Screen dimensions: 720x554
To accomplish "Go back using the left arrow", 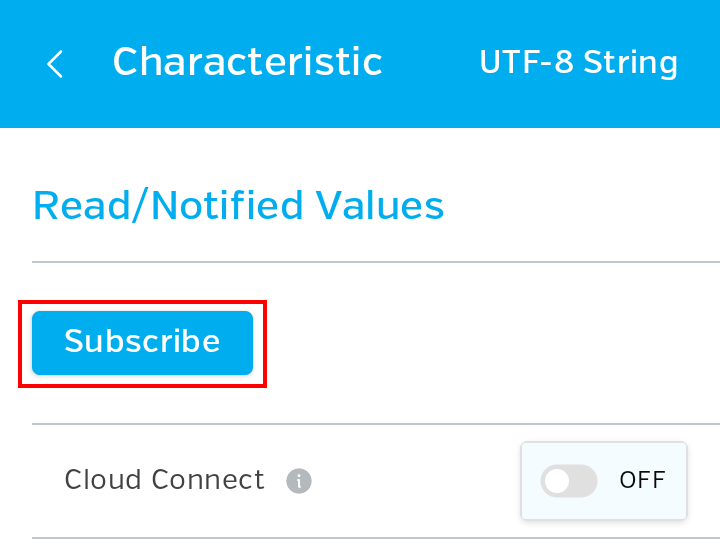I will pyautogui.click(x=55, y=64).
